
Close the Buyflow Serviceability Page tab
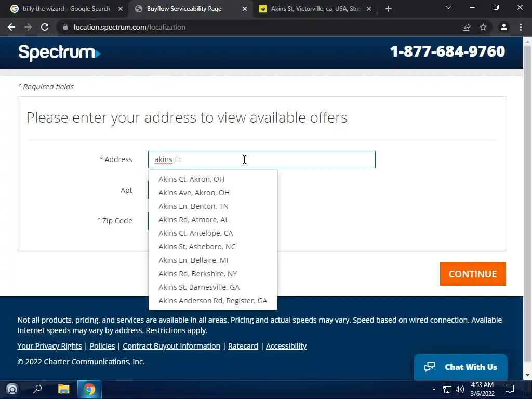245,9
